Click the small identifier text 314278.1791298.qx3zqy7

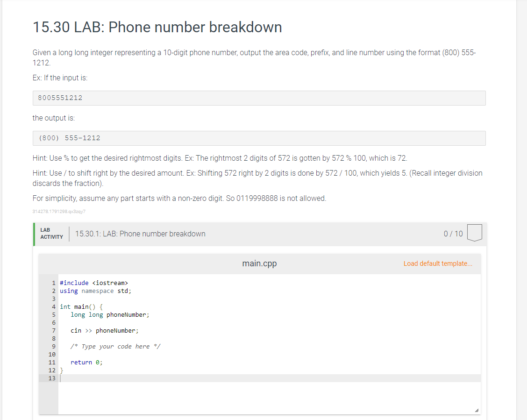point(59,211)
